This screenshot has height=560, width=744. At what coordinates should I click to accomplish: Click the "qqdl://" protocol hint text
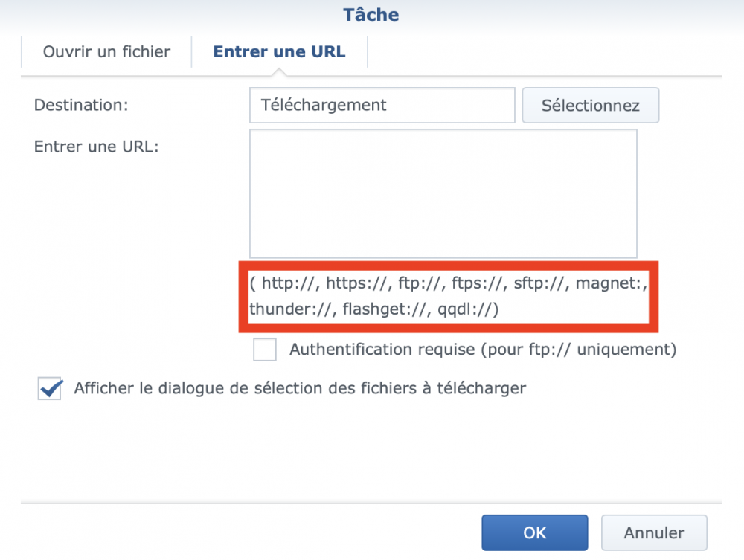(x=466, y=309)
